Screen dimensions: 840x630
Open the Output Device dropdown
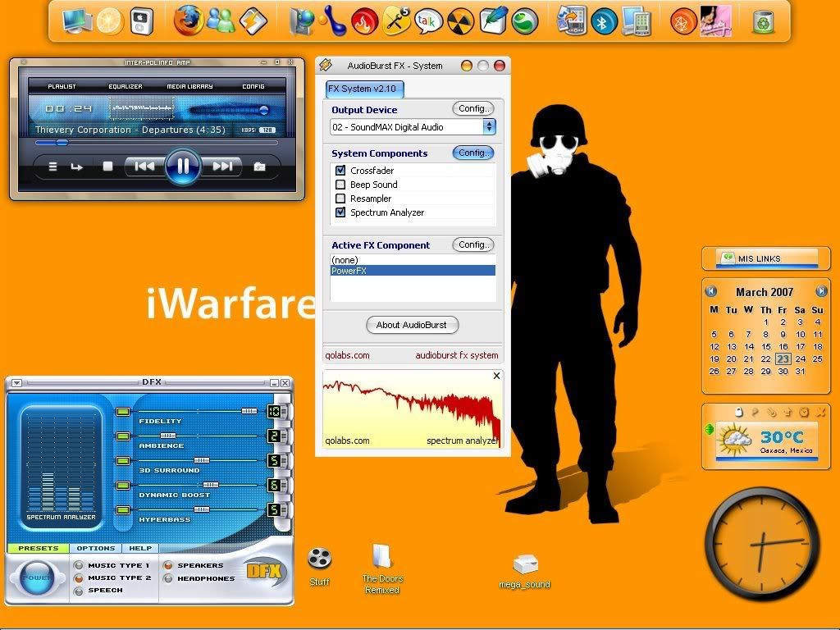(489, 127)
